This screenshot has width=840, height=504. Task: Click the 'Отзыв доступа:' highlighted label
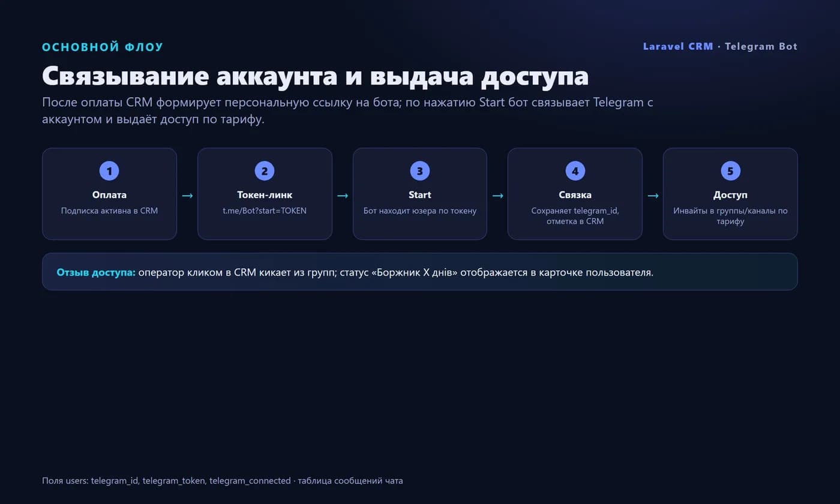pos(96,272)
